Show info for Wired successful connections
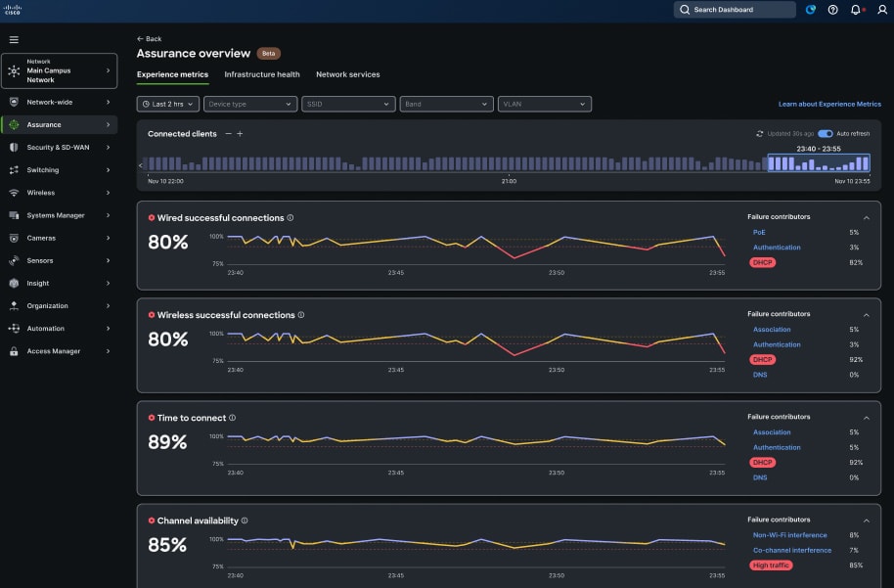The height and width of the screenshot is (588, 894). tap(291, 218)
